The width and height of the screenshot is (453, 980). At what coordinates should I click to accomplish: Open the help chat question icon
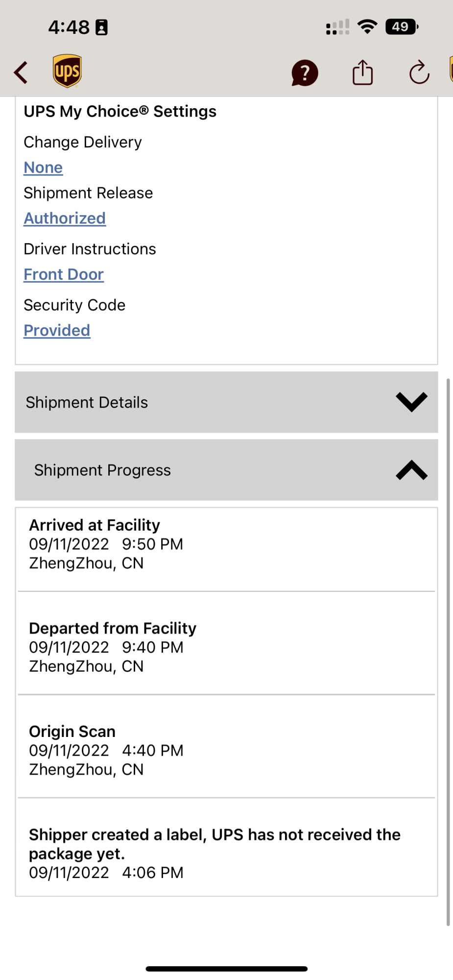tap(305, 73)
